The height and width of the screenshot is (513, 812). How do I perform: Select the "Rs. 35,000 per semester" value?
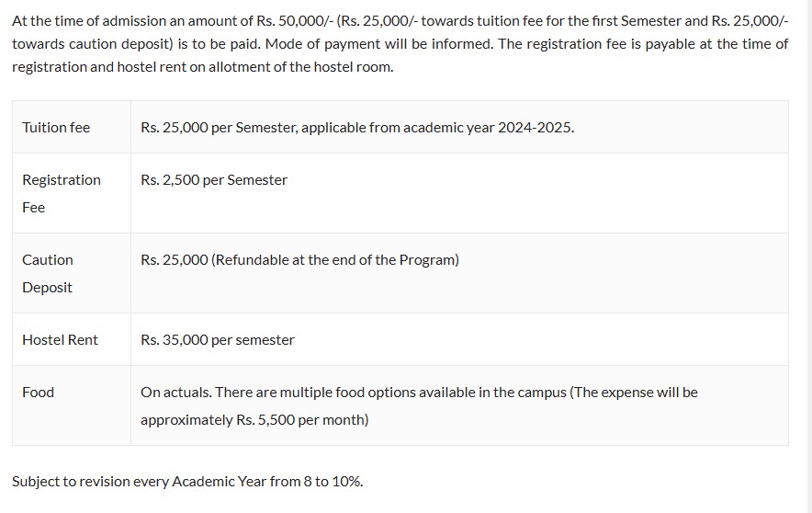(218, 340)
